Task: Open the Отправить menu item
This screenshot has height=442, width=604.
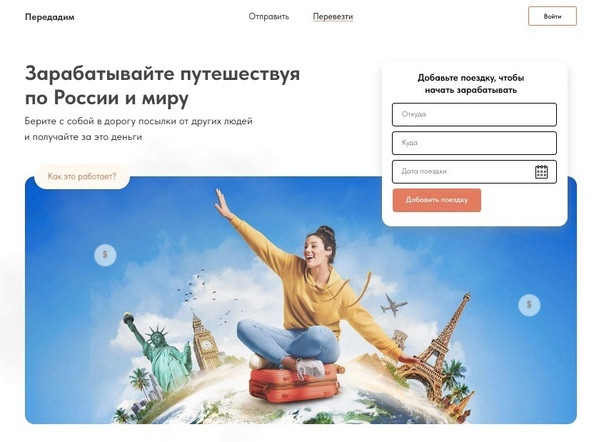Action: tap(268, 17)
